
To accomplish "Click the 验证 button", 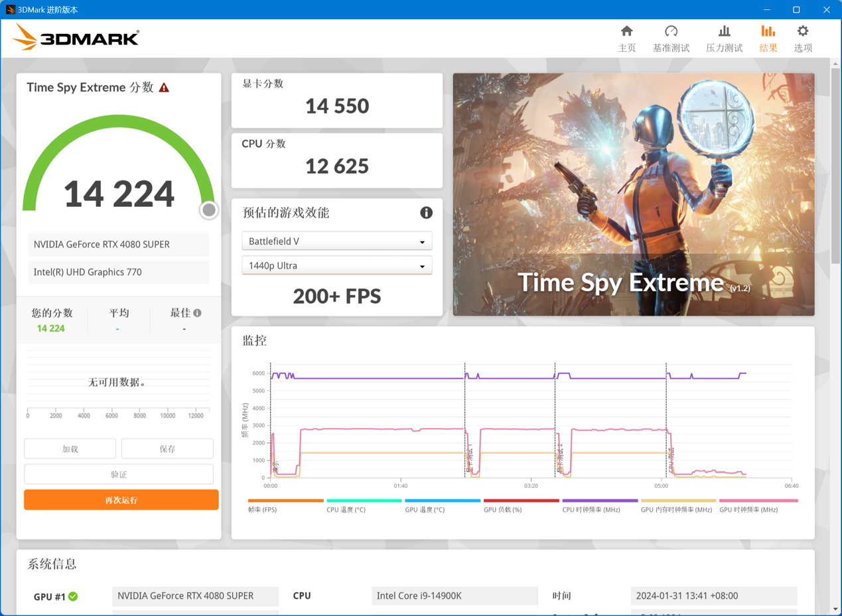I will click(x=118, y=473).
